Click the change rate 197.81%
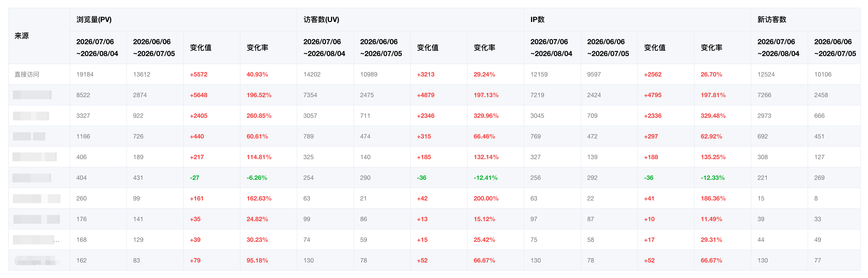The image size is (868, 278). 713,95
